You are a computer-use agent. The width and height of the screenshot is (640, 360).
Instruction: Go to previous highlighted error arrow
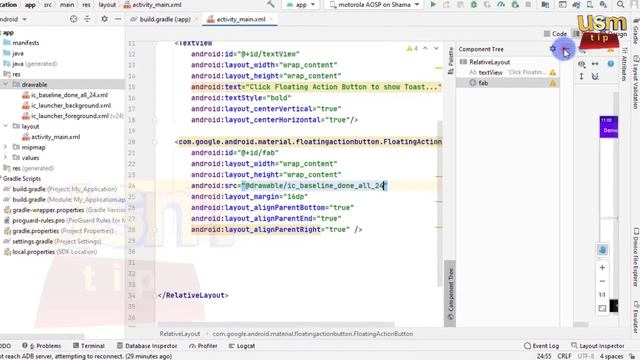tap(425, 48)
